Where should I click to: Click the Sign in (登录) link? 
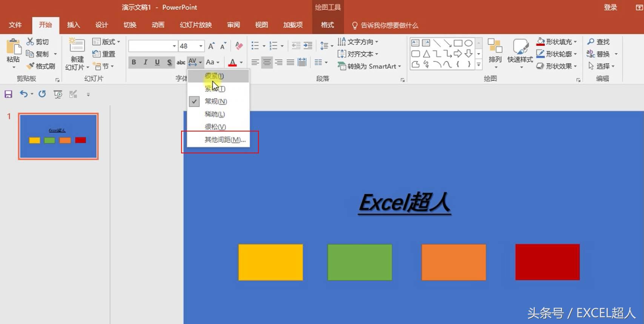(x=610, y=7)
